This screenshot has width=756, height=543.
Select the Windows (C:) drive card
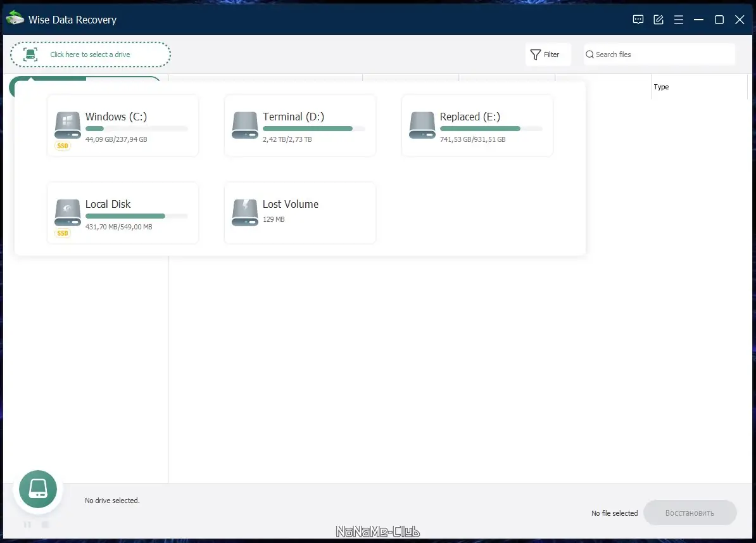click(123, 125)
